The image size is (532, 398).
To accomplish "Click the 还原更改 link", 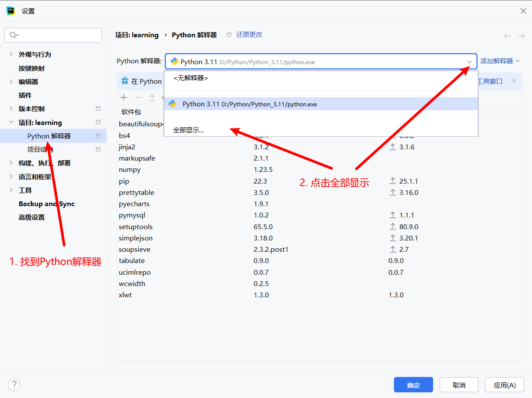I will [x=249, y=35].
